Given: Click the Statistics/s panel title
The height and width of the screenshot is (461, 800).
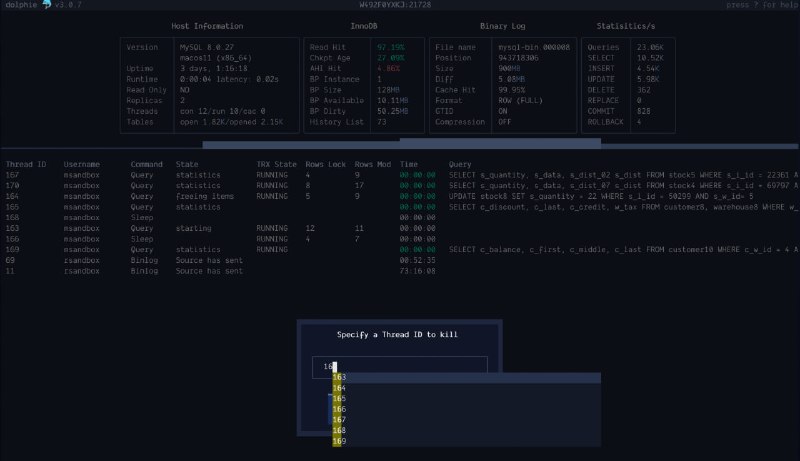Looking at the screenshot, I should point(626,26).
